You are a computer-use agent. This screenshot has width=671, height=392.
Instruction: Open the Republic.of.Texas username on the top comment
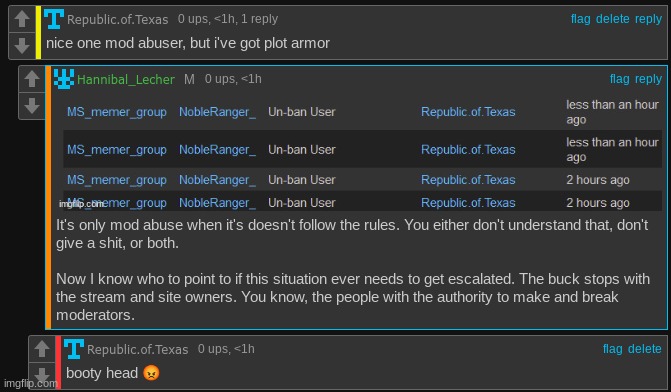point(118,20)
